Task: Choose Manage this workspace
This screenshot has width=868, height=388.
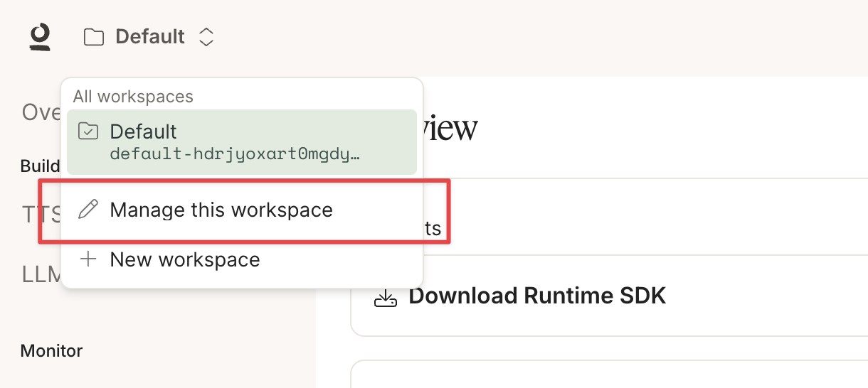Action: (x=242, y=210)
